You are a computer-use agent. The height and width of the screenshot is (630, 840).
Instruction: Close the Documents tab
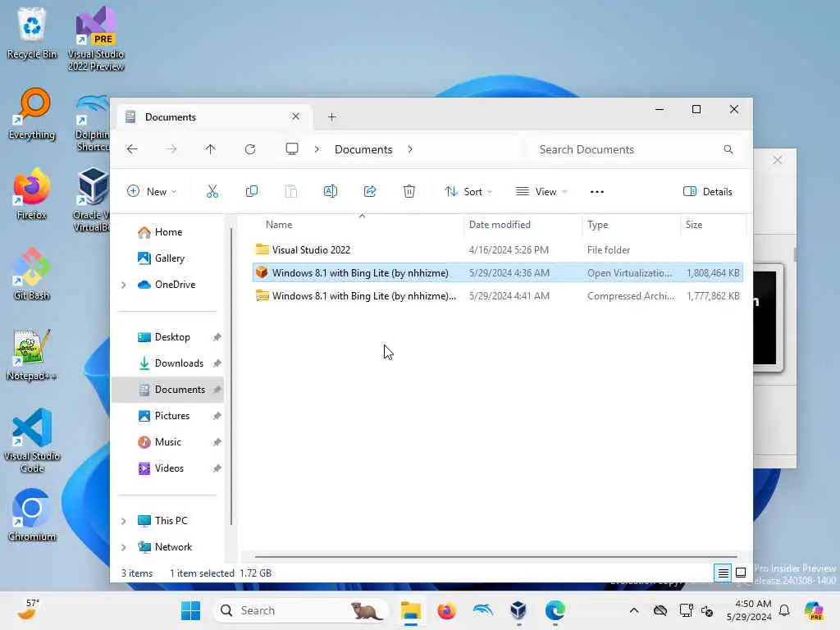[x=295, y=116]
